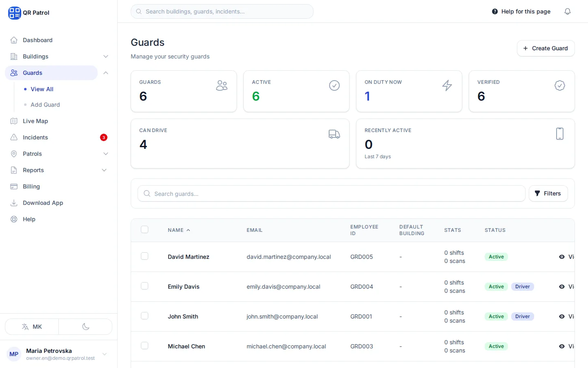
Task: Toggle dark mode with moon icon
Action: coord(86,327)
